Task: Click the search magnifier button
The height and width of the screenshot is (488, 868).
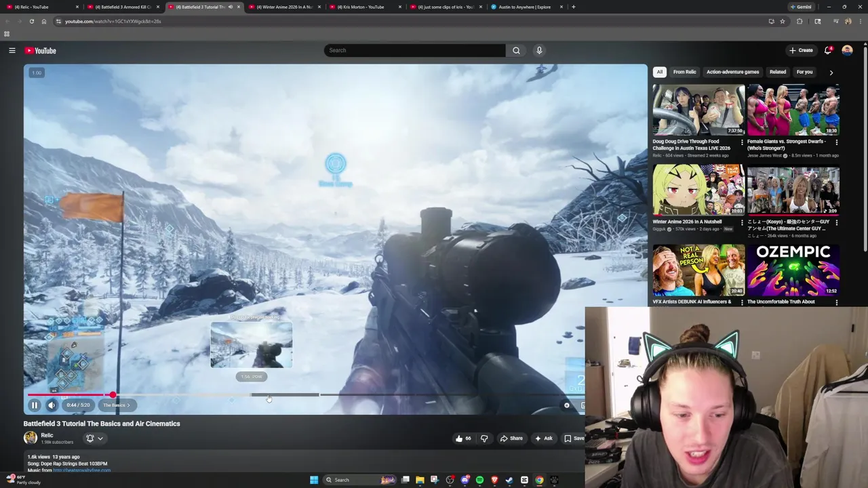Action: pyautogui.click(x=516, y=50)
